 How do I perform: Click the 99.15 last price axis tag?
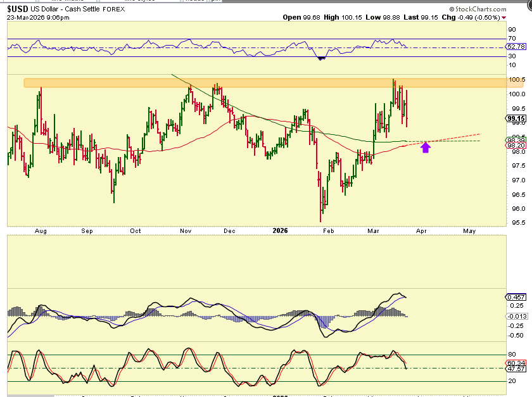[x=516, y=118]
